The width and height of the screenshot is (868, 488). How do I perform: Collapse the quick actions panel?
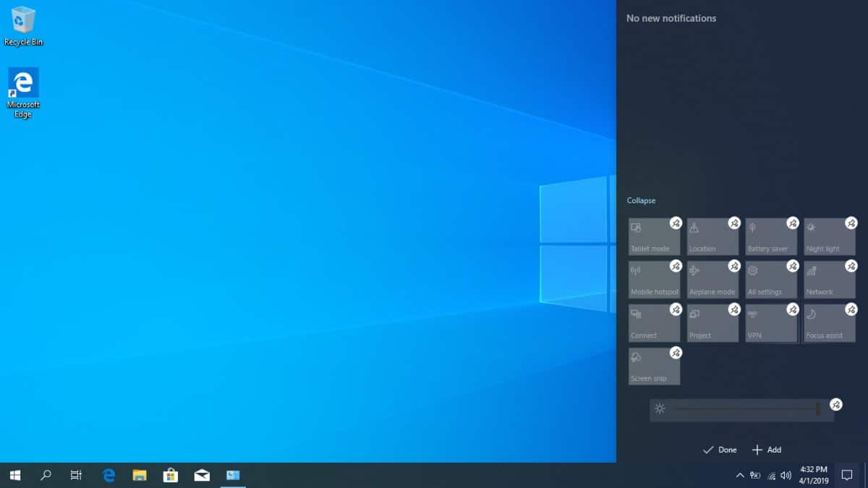(641, 200)
